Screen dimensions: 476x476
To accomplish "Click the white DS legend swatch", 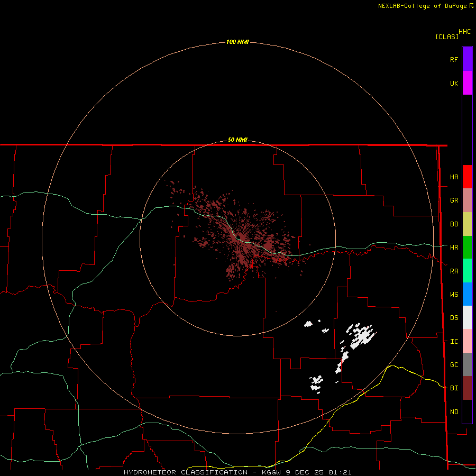I will 467,317.
